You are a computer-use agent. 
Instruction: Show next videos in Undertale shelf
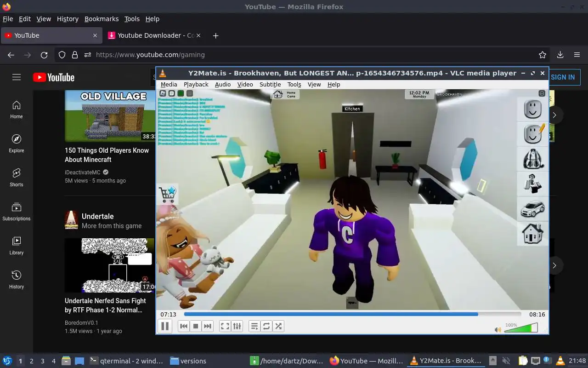click(554, 265)
